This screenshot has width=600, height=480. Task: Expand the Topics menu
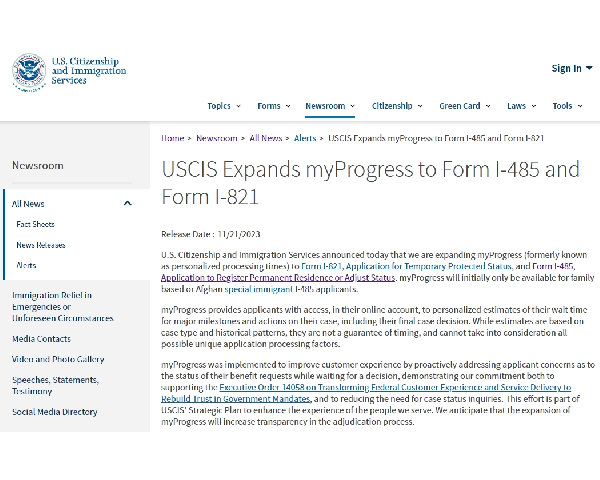224,106
